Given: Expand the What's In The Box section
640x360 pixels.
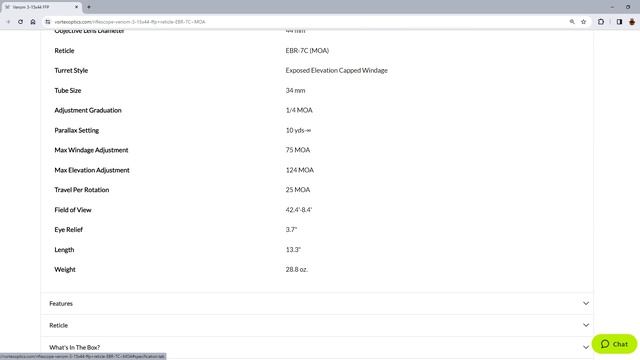Looking at the screenshot, I should [x=317, y=347].
